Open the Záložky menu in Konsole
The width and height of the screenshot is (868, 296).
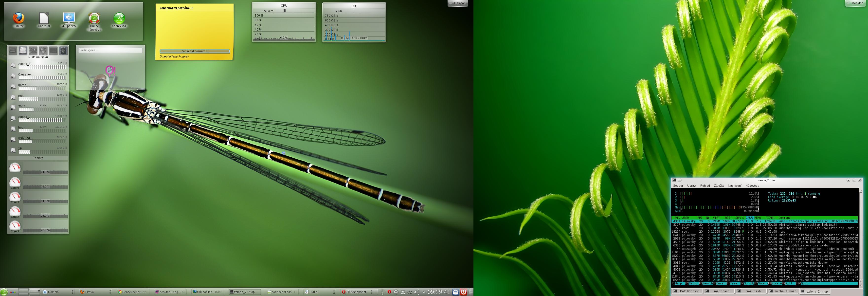coord(719,186)
